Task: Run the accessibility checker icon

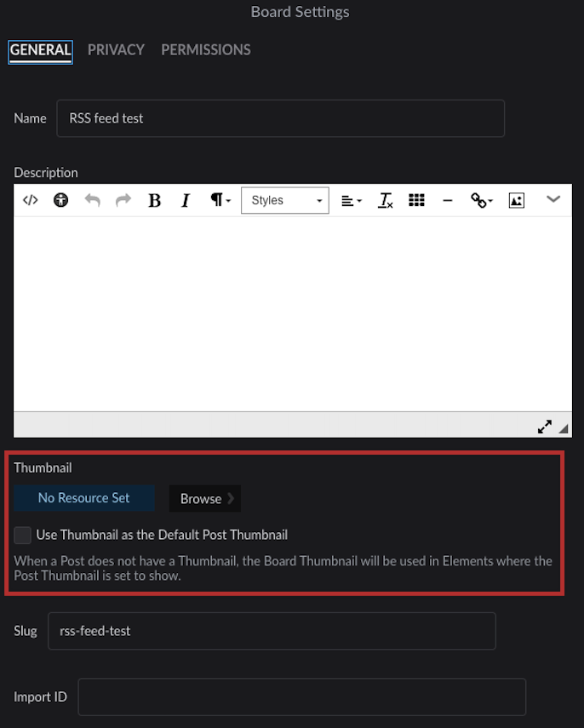Action: (60, 200)
